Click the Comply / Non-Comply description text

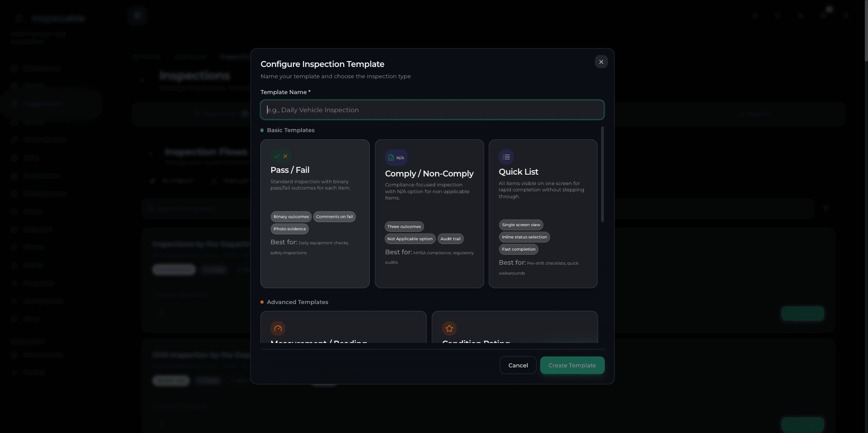[427, 191]
